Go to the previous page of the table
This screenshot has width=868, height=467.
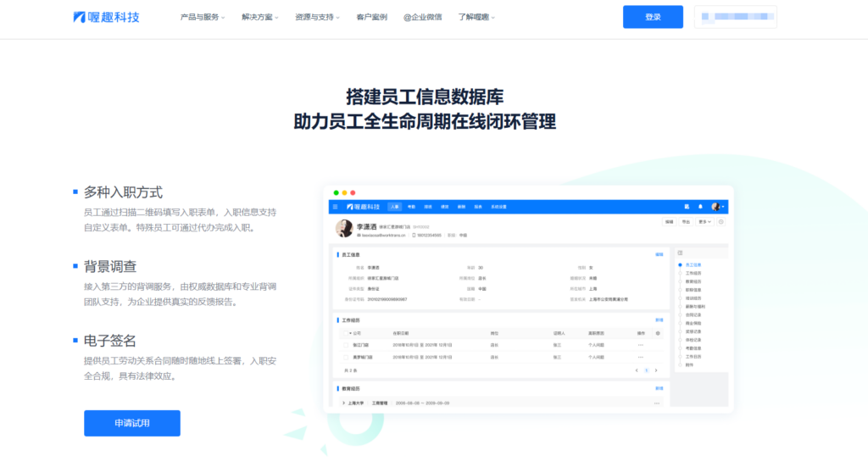pos(637,370)
